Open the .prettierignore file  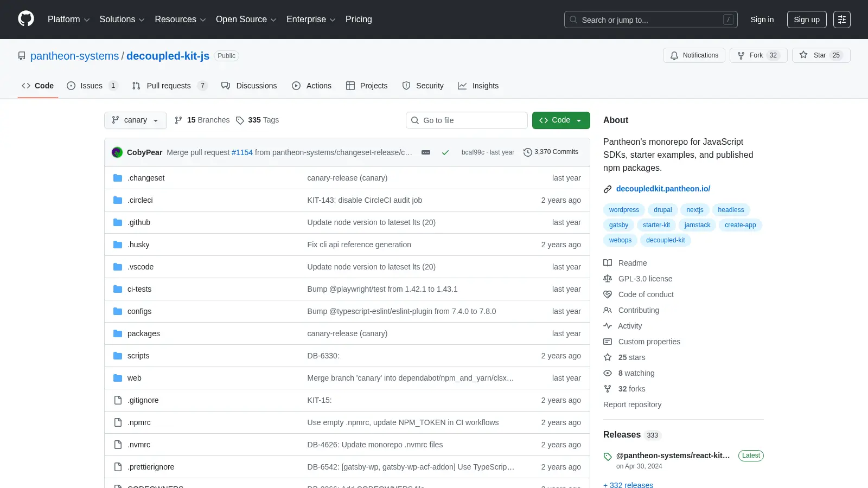tap(151, 467)
